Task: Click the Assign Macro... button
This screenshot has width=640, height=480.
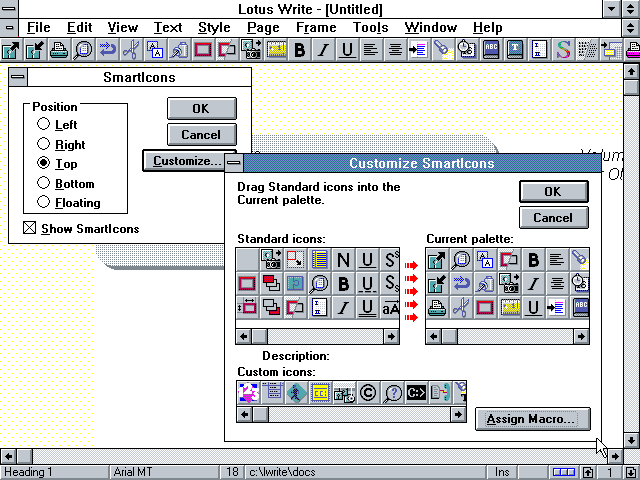Action: 533,419
